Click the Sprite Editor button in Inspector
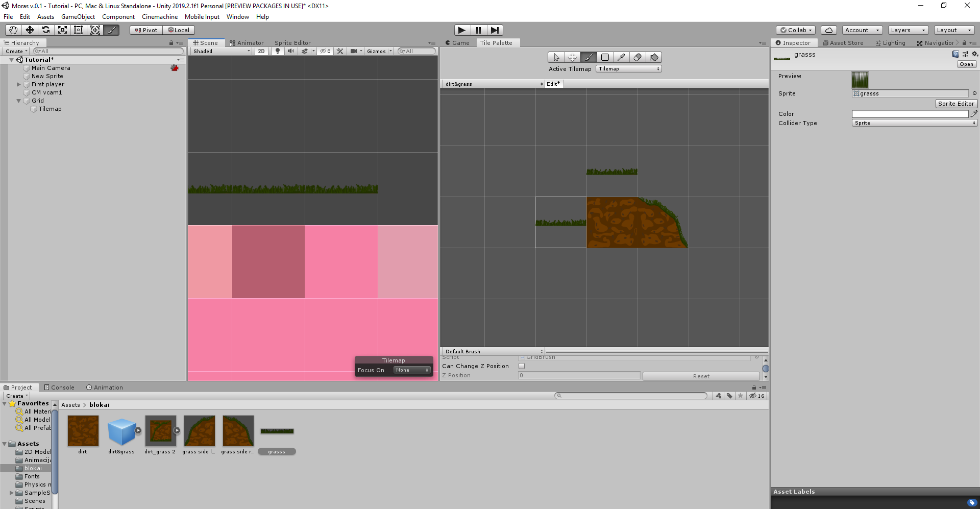 [955, 104]
